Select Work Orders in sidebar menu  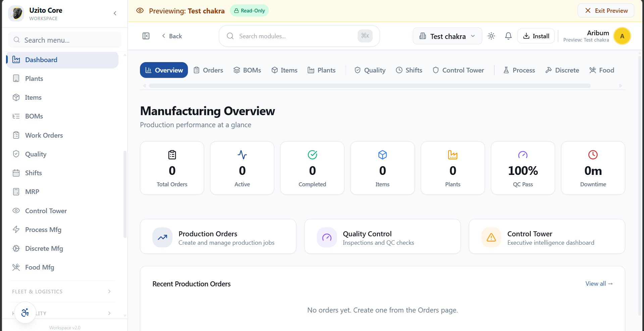[44, 135]
